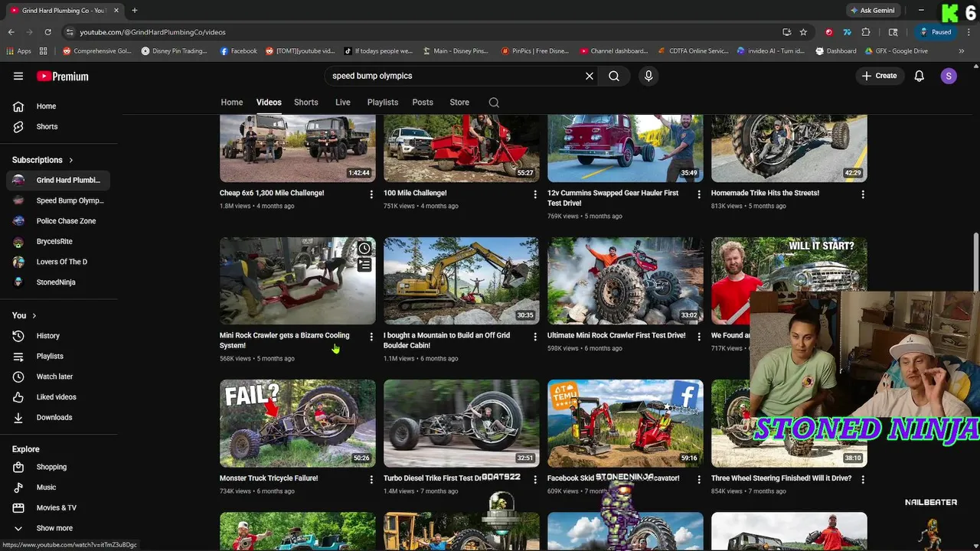The height and width of the screenshot is (551, 980).
Task: Search within the channel using the magnifier
Action: pos(494,103)
